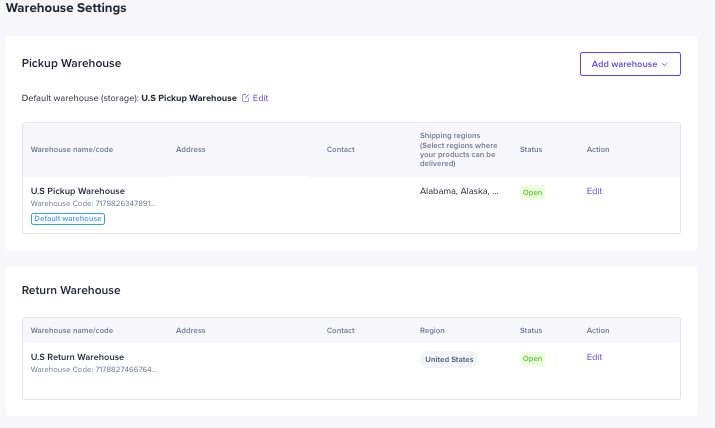Click the Open status of Return Warehouse
715x428 pixels.
click(532, 358)
